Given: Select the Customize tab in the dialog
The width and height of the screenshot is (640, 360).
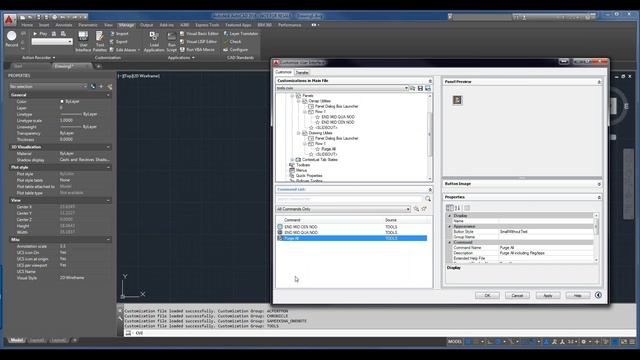Looking at the screenshot, I should tap(283, 72).
